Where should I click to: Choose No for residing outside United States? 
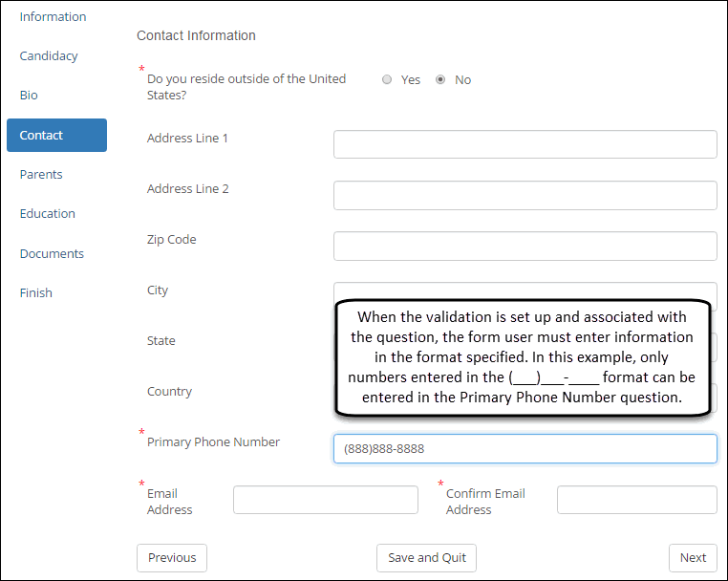tap(440, 80)
